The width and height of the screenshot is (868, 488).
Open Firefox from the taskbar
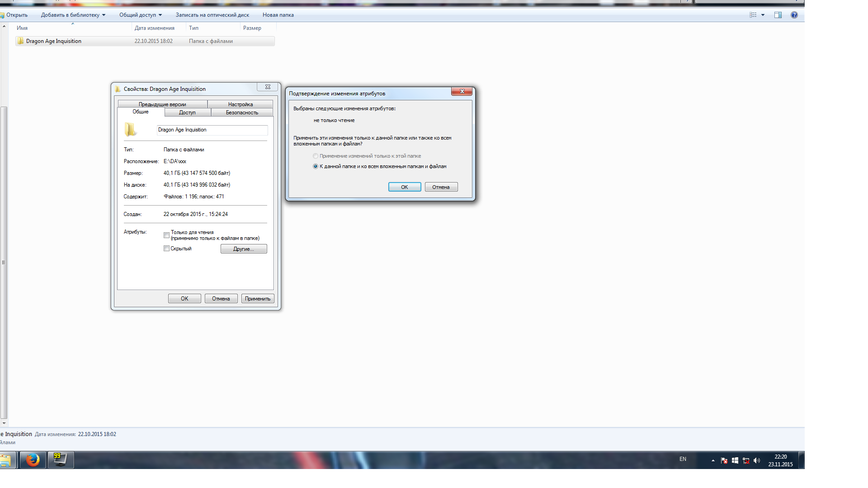[33, 460]
